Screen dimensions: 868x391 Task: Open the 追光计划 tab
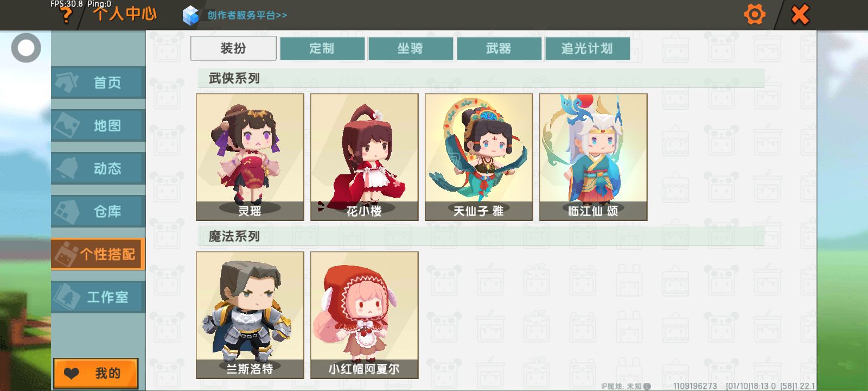tap(587, 48)
